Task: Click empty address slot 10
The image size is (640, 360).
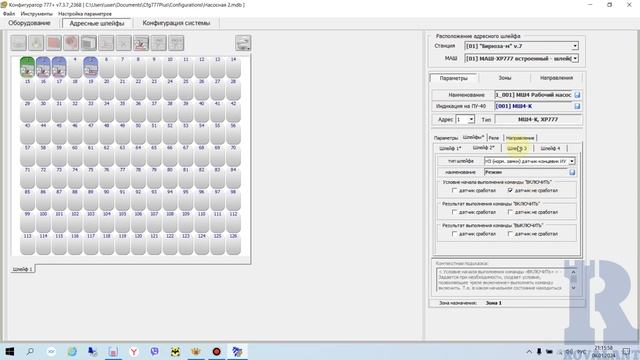Action: pyautogui.click(x=170, y=68)
